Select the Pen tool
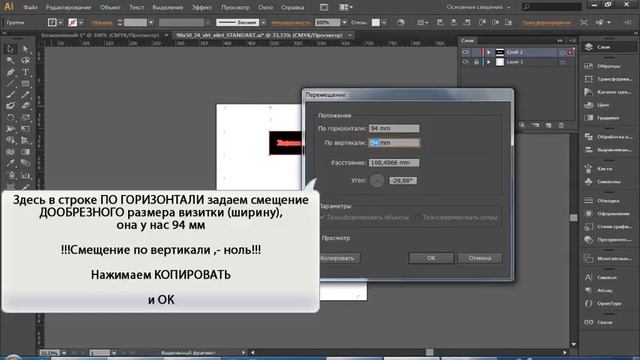The image size is (640, 360). (x=10, y=72)
